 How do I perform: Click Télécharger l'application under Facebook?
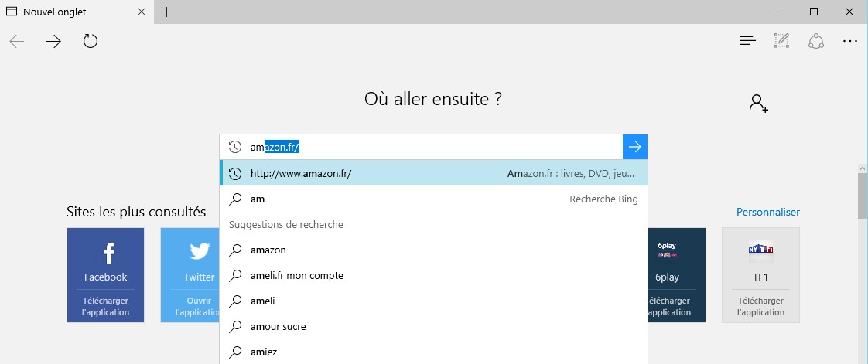point(106,307)
